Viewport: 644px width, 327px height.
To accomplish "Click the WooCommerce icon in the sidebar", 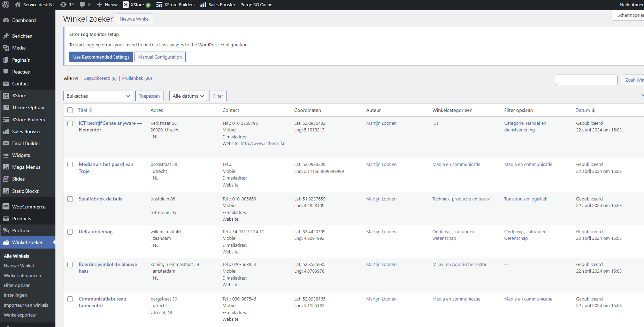I will 6,207.
